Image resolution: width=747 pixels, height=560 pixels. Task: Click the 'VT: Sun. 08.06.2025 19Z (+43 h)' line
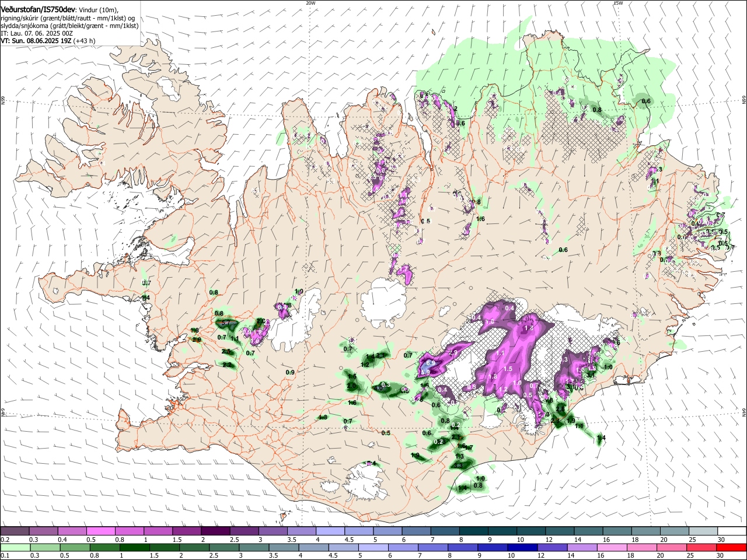48,41
